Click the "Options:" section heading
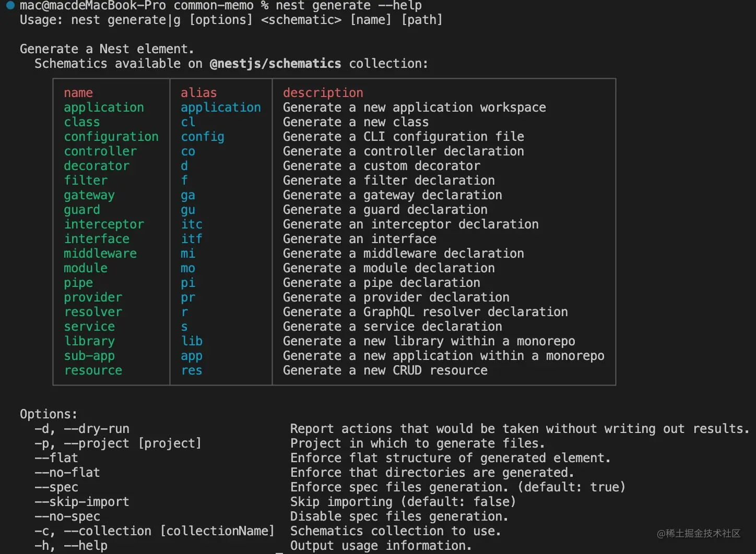The height and width of the screenshot is (554, 756). (x=49, y=414)
